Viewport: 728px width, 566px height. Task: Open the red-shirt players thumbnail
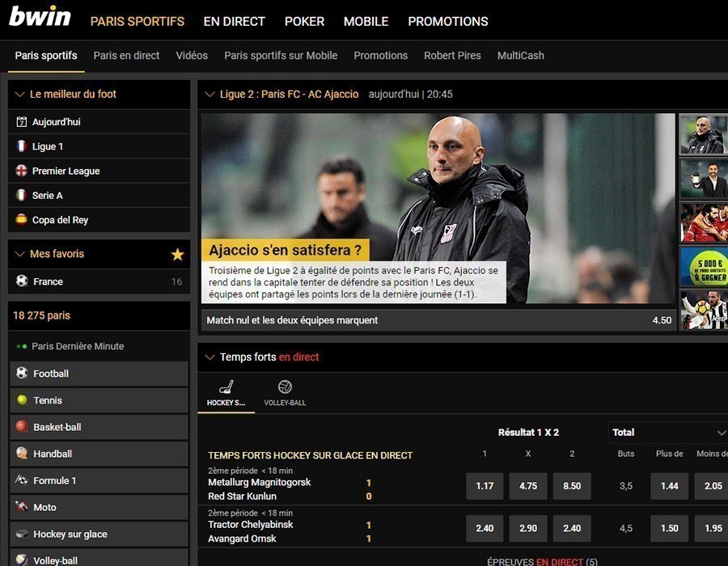(704, 222)
